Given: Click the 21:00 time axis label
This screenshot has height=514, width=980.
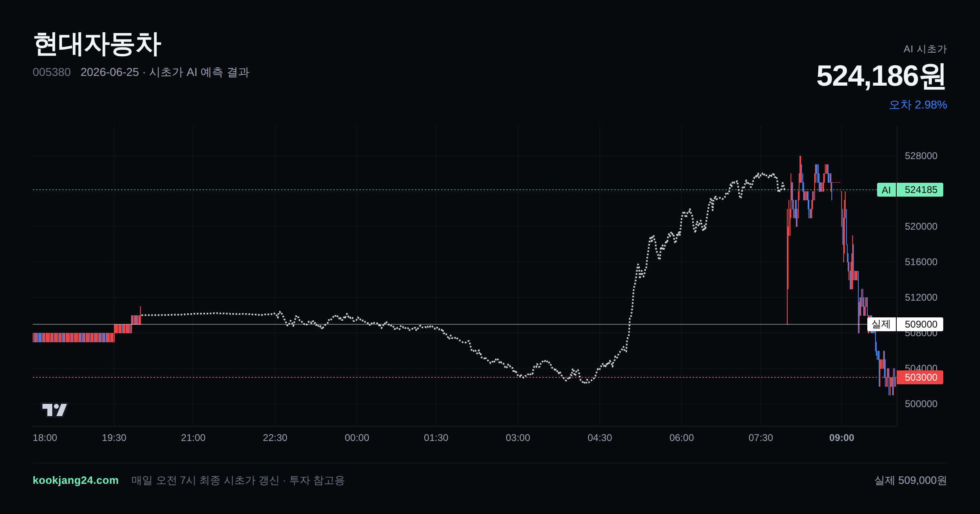Looking at the screenshot, I should point(193,438).
